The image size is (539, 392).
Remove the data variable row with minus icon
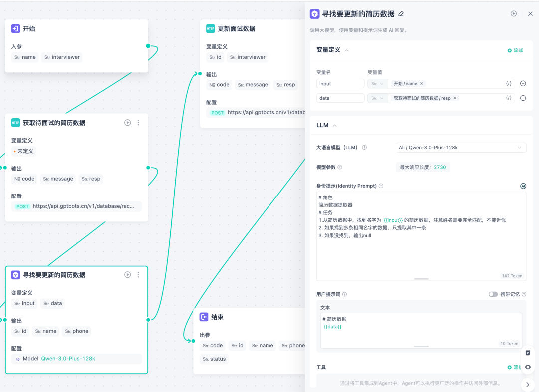pyautogui.click(x=523, y=98)
